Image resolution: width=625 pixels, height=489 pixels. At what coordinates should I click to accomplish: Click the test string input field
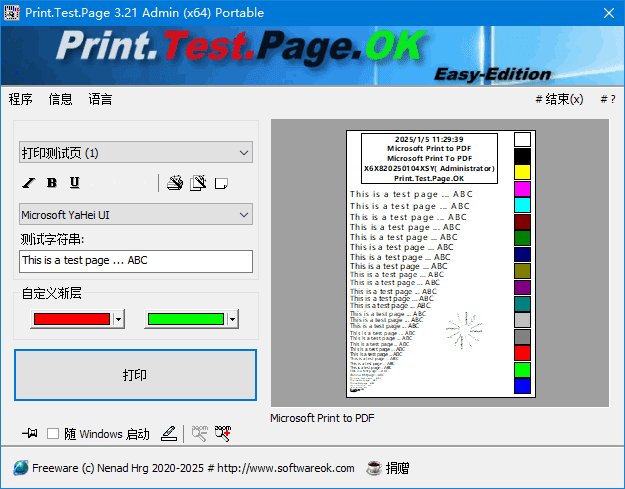pyautogui.click(x=135, y=261)
